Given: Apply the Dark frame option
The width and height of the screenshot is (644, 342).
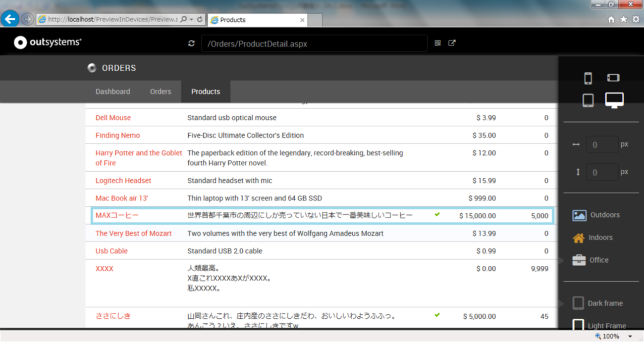Looking at the screenshot, I should (x=597, y=303).
